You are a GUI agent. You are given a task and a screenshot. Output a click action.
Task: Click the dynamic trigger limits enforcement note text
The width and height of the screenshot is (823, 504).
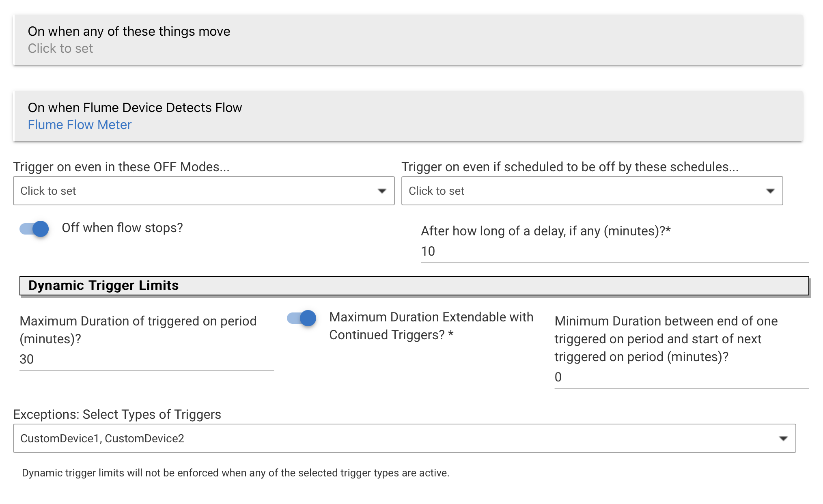[235, 473]
